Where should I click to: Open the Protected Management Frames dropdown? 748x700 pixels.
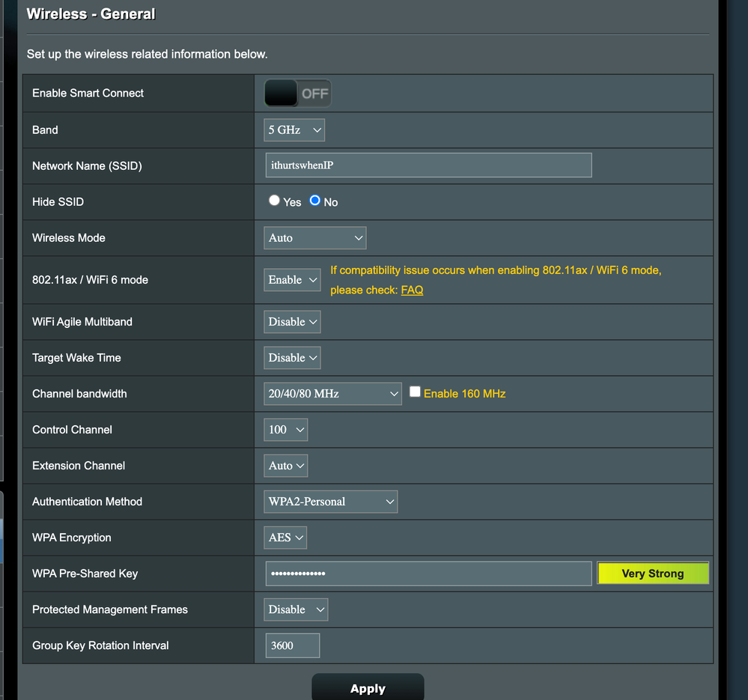(296, 609)
